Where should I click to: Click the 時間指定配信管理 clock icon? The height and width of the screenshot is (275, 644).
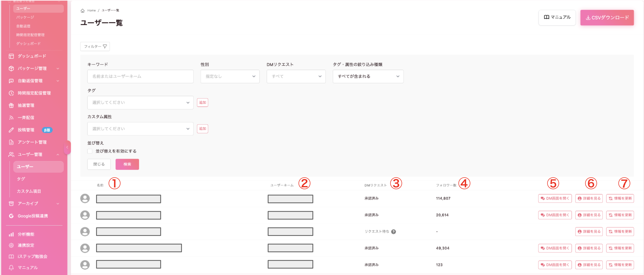[11, 93]
